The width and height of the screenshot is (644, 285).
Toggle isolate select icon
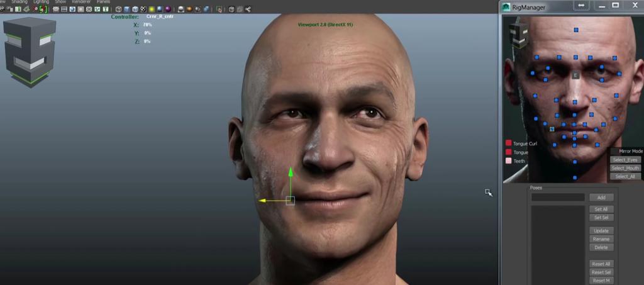219,9
